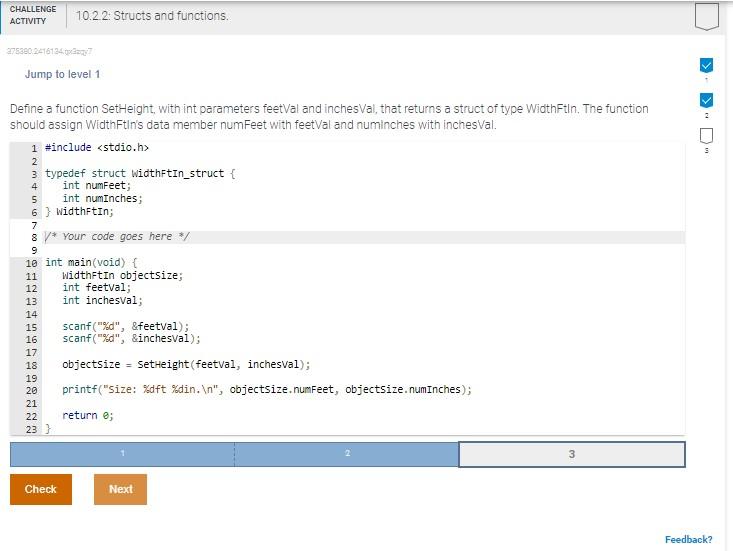Click the 'objectSize = SetHeight' line
Image resolution: width=733 pixels, height=551 pixels.
[186, 365]
